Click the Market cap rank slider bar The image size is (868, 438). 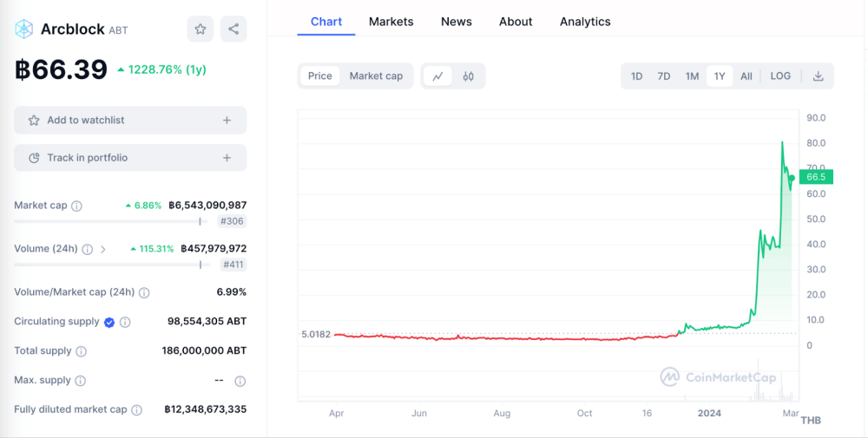pyautogui.click(x=108, y=221)
